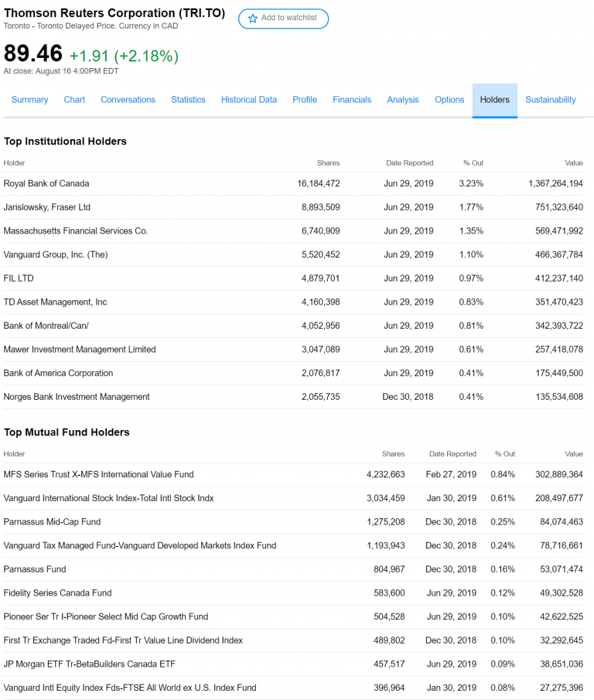Select Mawer Investment Management Limited row

pos(293,349)
